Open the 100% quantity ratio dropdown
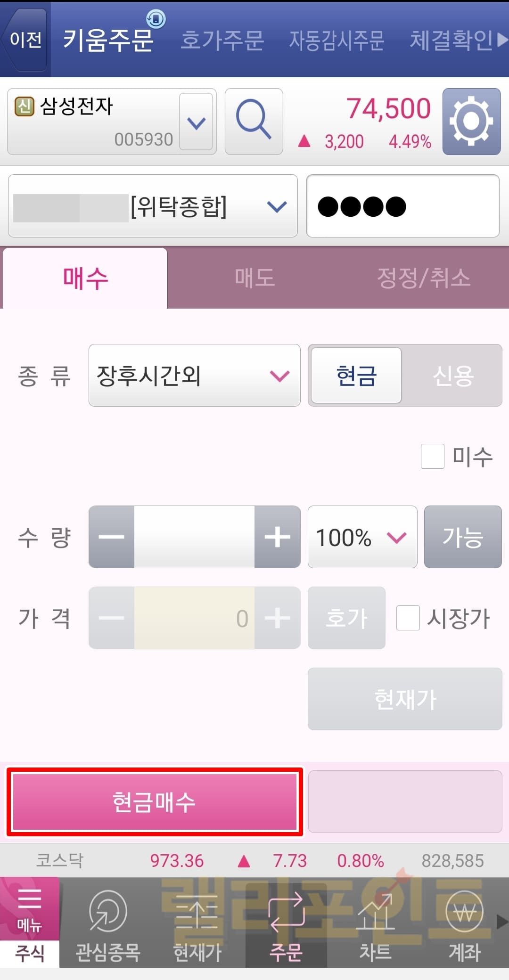This screenshot has width=509, height=980. [362, 537]
